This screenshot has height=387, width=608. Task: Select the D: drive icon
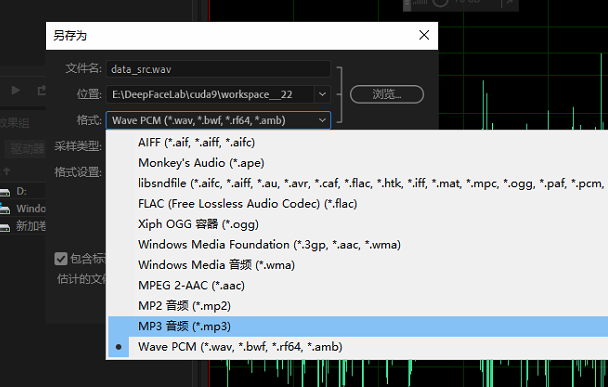pos(5,192)
